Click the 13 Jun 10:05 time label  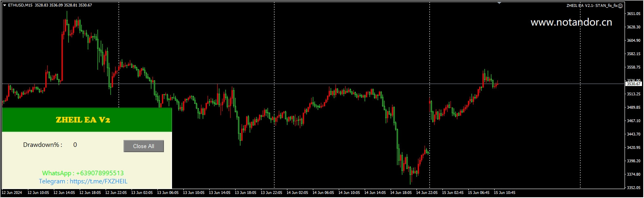[193, 193]
